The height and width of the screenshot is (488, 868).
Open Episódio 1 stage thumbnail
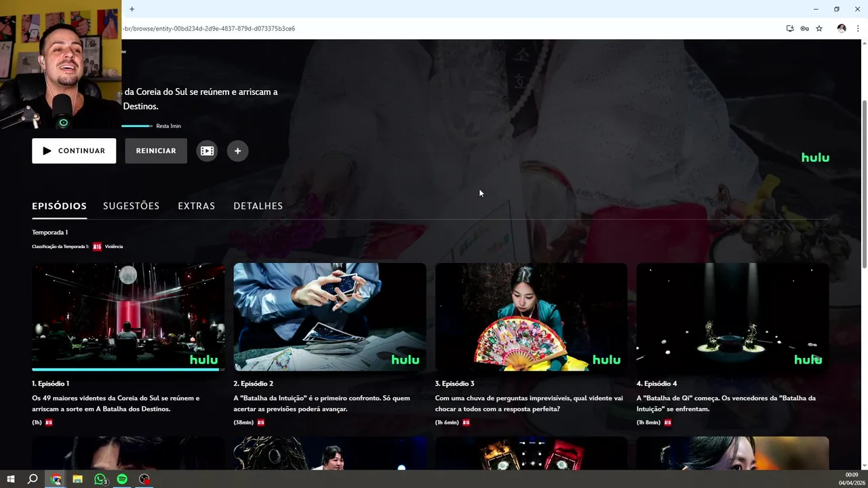point(128,317)
